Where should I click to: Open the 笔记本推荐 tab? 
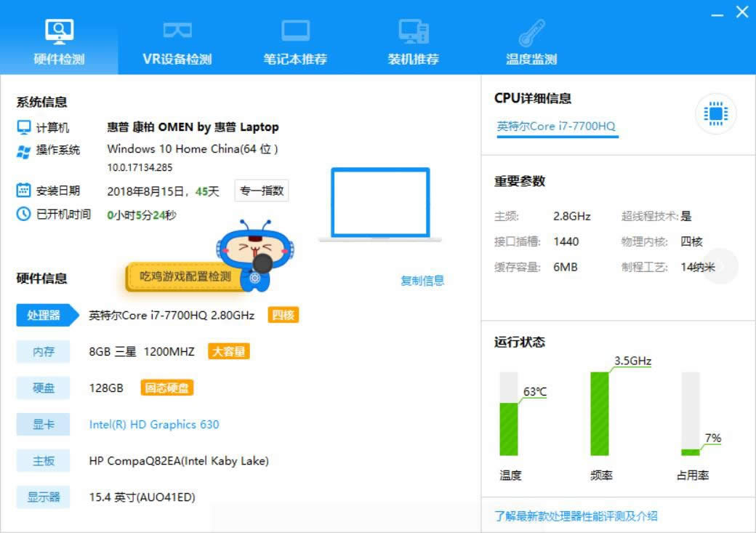295,41
